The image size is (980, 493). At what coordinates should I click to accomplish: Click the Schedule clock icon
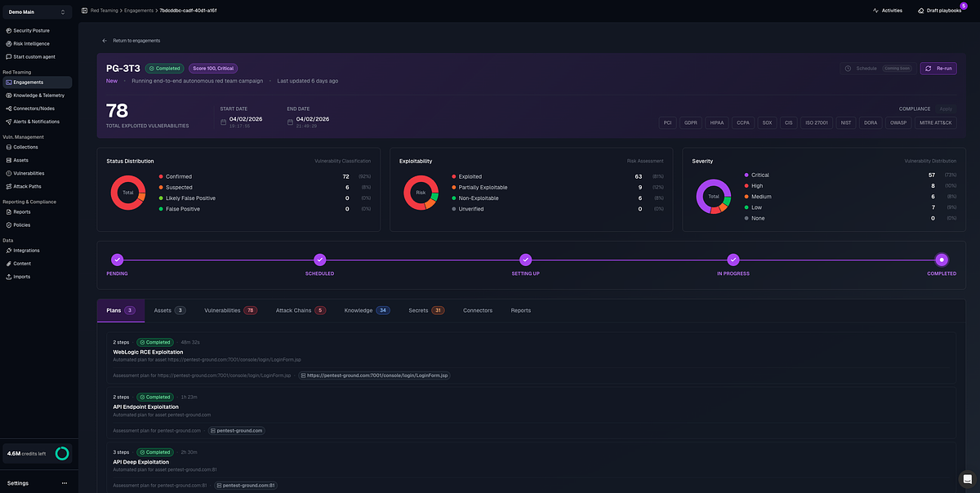[x=848, y=69]
